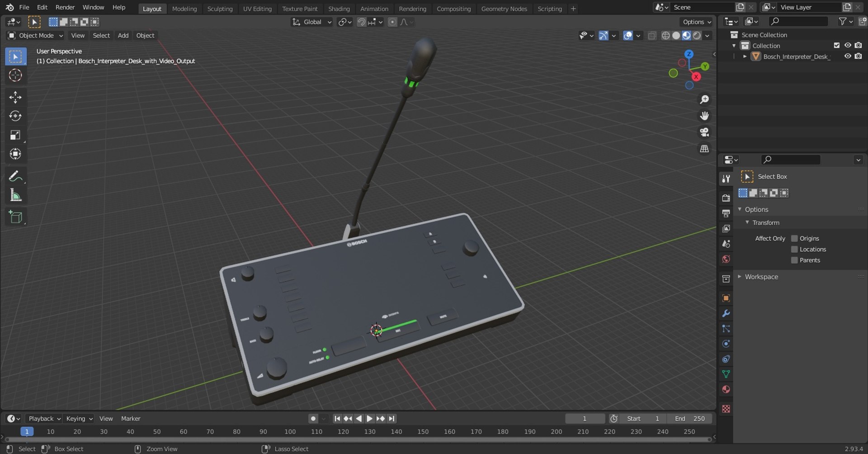The width and height of the screenshot is (868, 454).
Task: Click the zoom magnifier in viewport
Action: click(x=704, y=99)
